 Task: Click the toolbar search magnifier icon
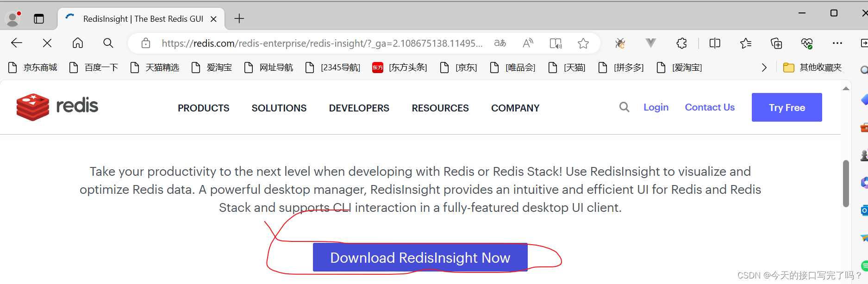click(x=108, y=43)
